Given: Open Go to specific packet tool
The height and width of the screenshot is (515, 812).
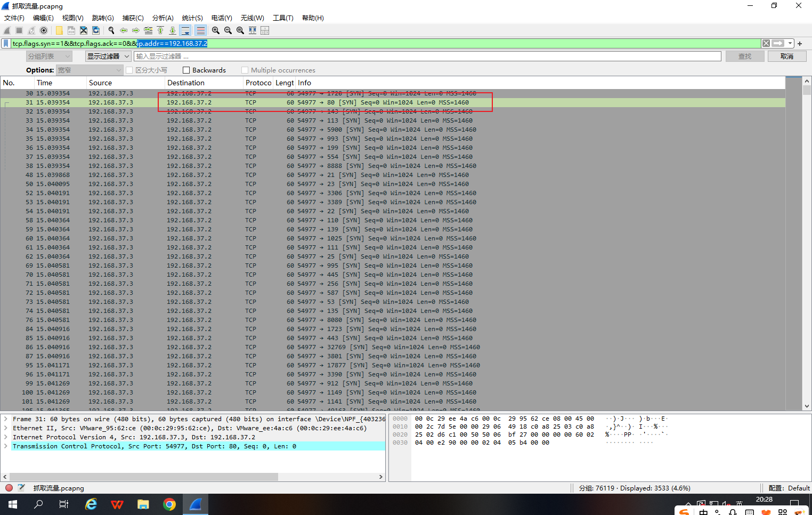Looking at the screenshot, I should point(148,30).
